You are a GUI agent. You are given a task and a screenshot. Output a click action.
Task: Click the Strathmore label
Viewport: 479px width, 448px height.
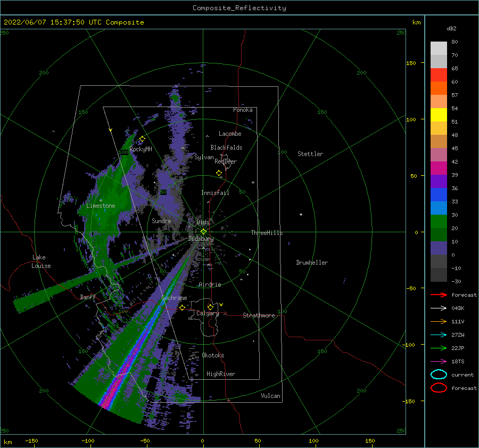tap(259, 315)
